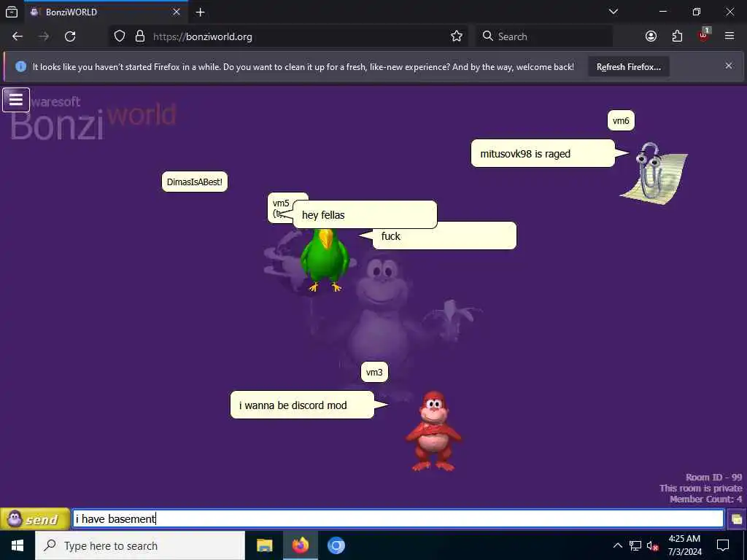The width and height of the screenshot is (747, 560).
Task: Click the uBlock Origin extension icon
Action: [x=704, y=35]
